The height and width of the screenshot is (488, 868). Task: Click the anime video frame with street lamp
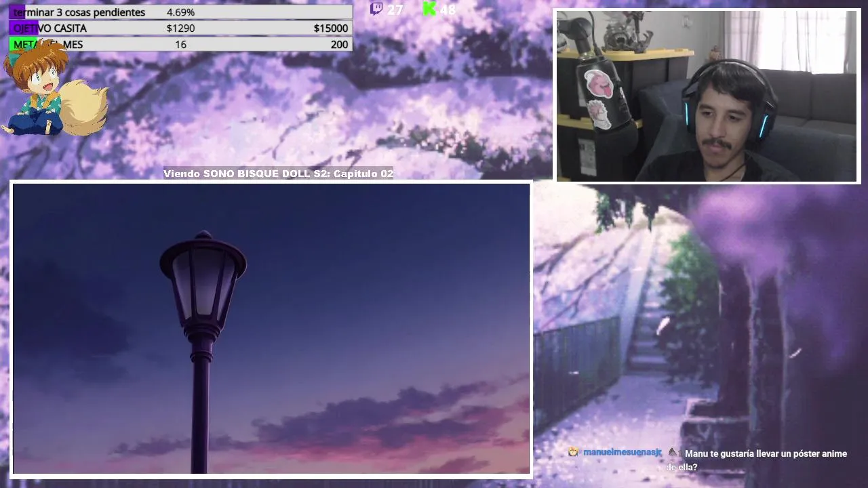click(x=271, y=329)
